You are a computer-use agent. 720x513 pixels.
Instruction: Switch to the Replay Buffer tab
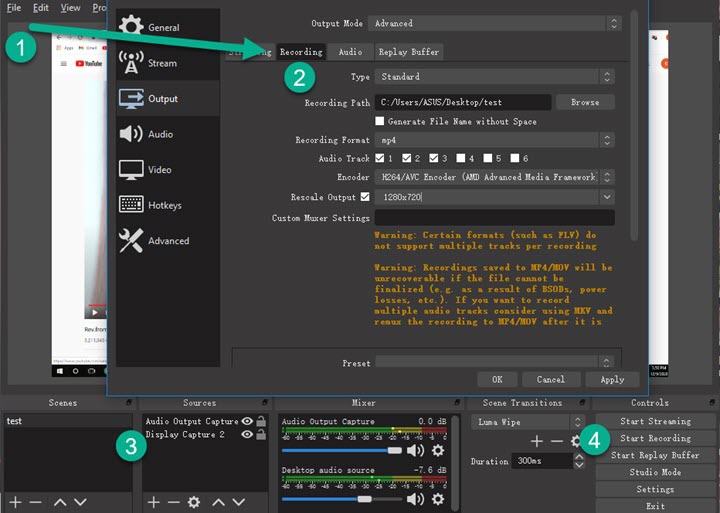point(408,51)
